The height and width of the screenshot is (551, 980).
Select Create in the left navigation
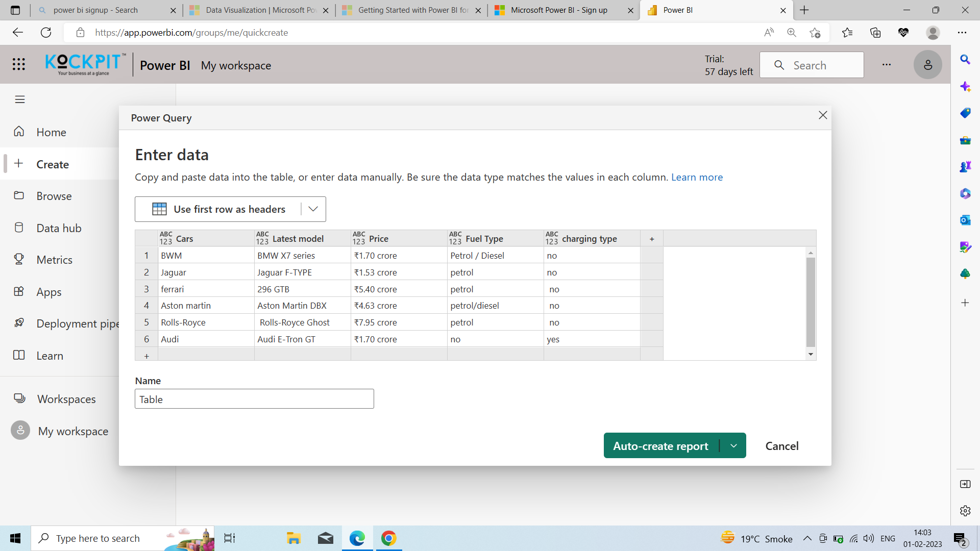point(53,164)
